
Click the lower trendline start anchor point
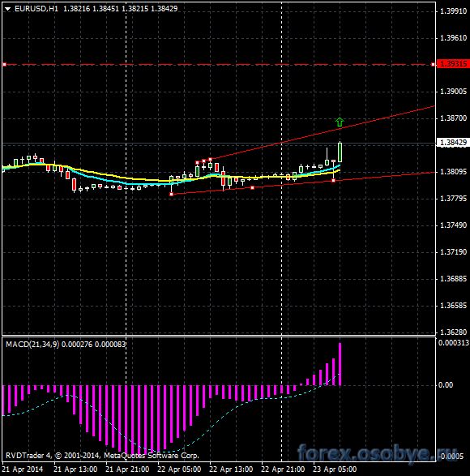(x=172, y=194)
